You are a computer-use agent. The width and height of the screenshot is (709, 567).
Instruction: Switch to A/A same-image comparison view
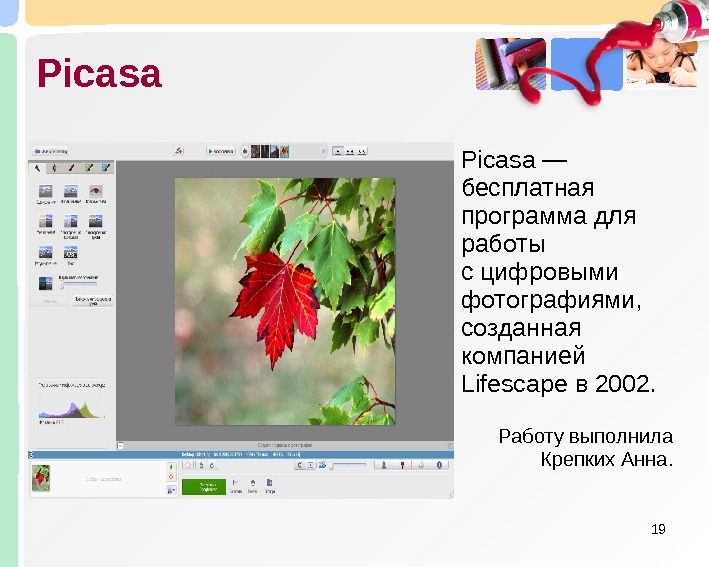click(x=362, y=151)
